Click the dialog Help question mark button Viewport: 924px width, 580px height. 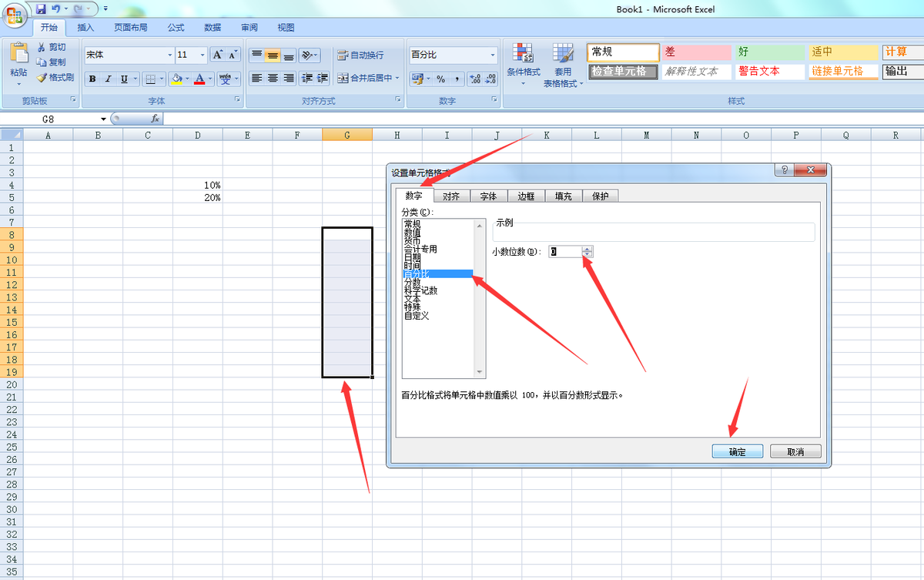[783, 171]
